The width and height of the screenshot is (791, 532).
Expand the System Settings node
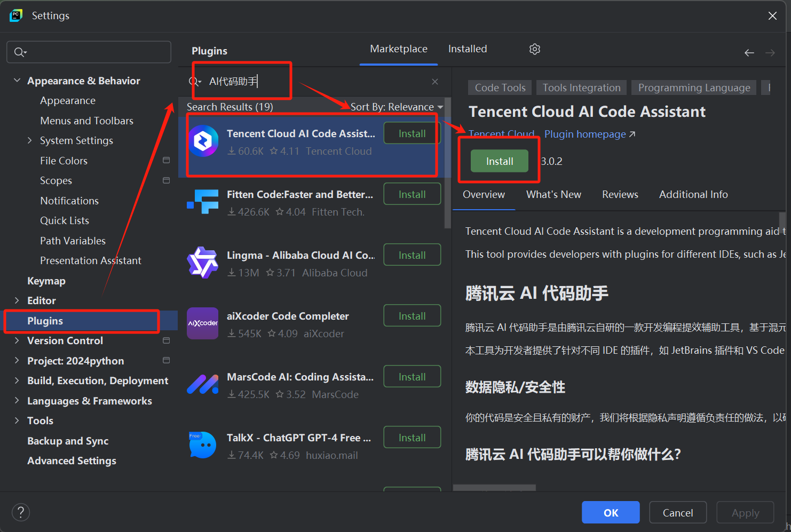click(x=30, y=140)
